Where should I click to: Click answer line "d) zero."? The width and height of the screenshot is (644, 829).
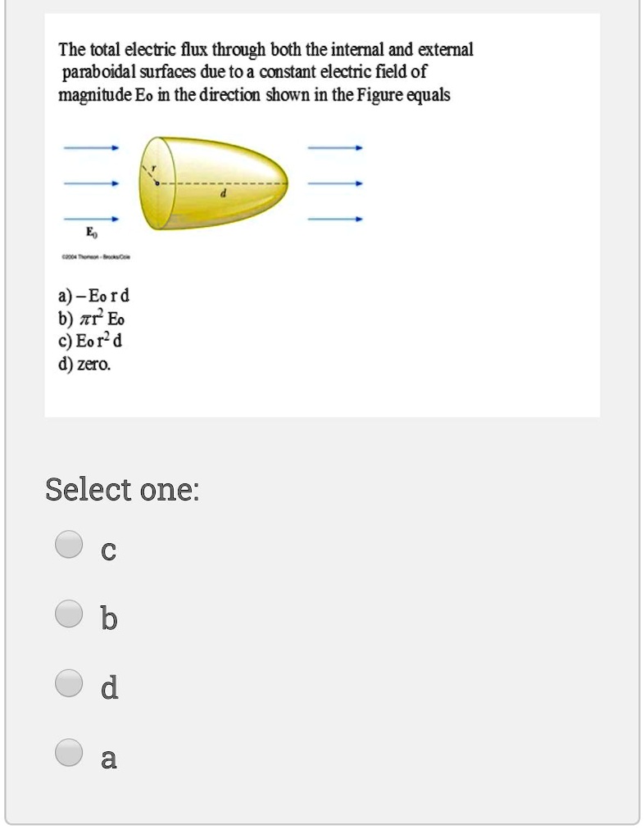84,365
